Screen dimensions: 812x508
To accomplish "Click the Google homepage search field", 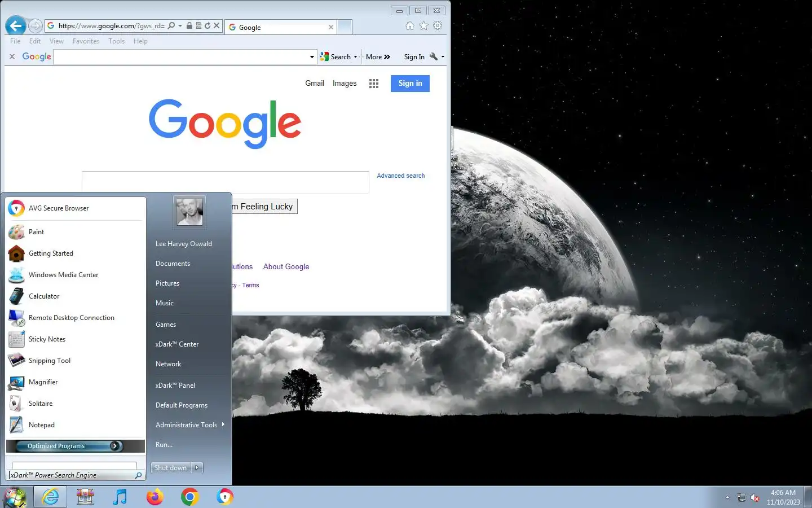I will [226, 182].
